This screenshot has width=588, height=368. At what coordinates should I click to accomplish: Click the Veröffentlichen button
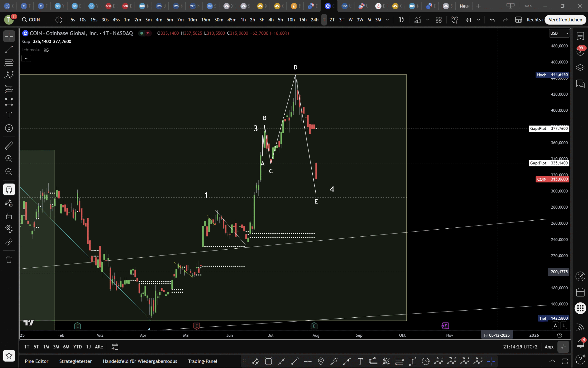pos(565,20)
